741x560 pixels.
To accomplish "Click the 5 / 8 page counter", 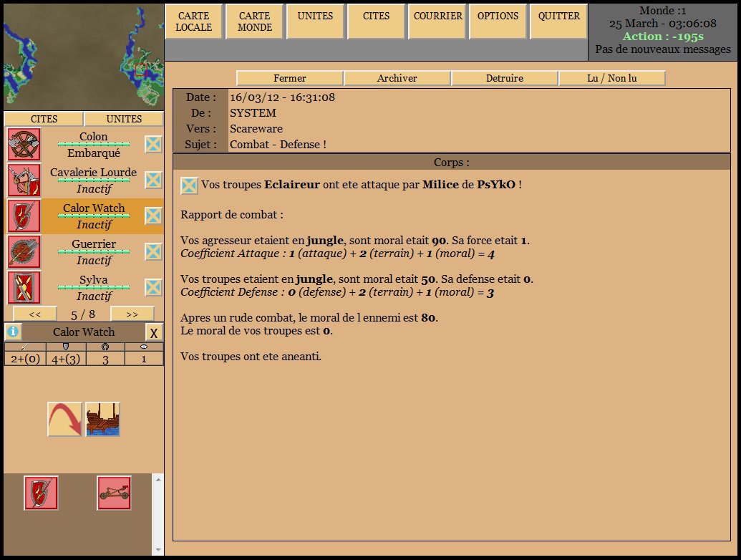I will click(x=83, y=315).
